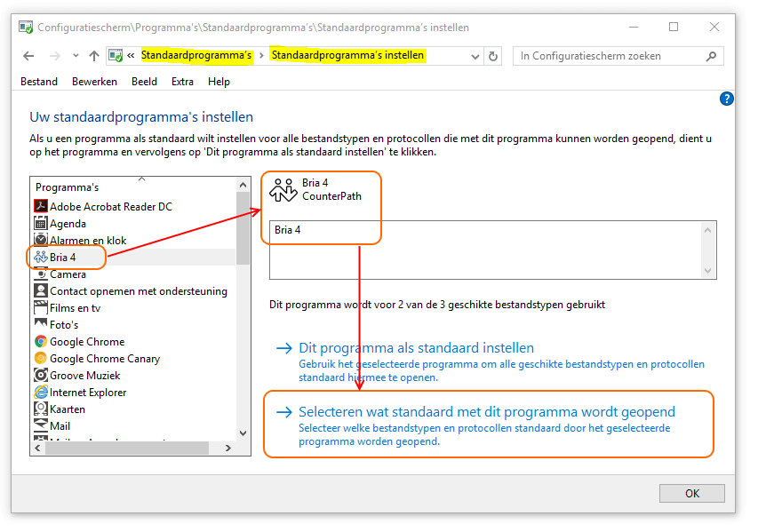Open the Extra menu
758x532 pixels.
tap(183, 82)
